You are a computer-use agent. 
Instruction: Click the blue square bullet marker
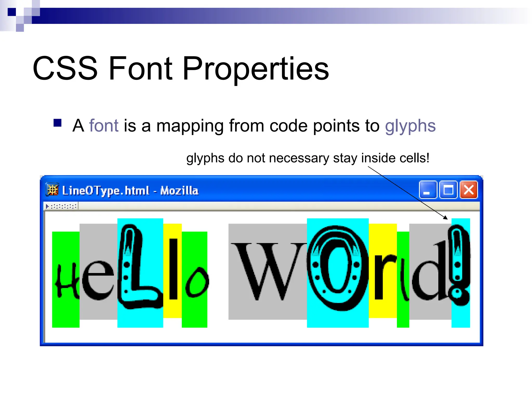coord(57,123)
